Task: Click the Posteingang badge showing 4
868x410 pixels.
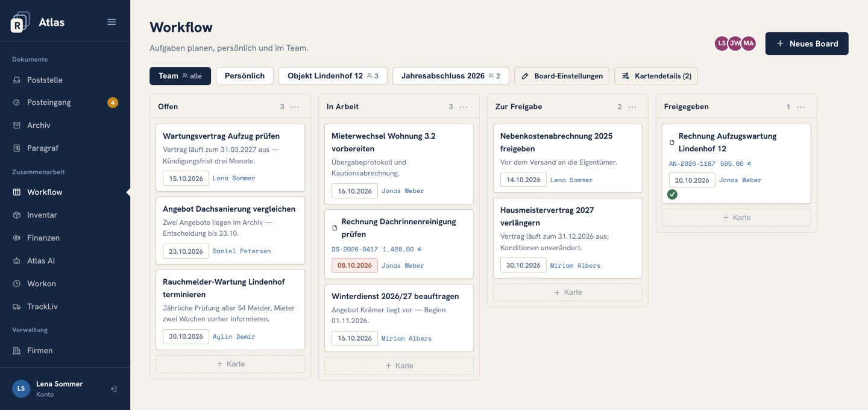Action: pos(112,102)
